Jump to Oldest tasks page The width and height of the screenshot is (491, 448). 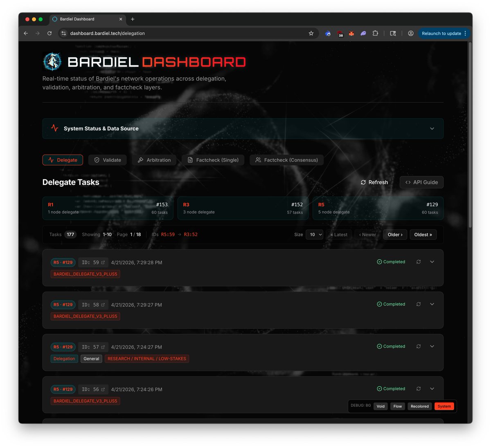[423, 235]
